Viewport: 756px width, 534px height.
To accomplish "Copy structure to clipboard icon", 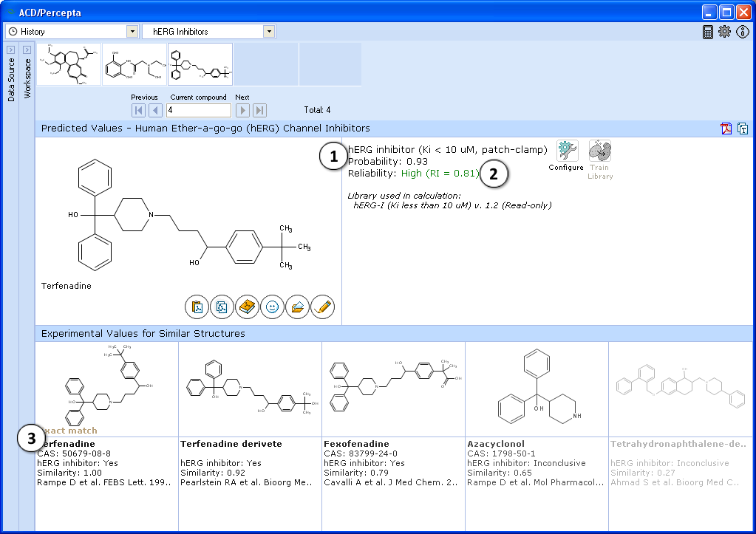I will click(222, 307).
